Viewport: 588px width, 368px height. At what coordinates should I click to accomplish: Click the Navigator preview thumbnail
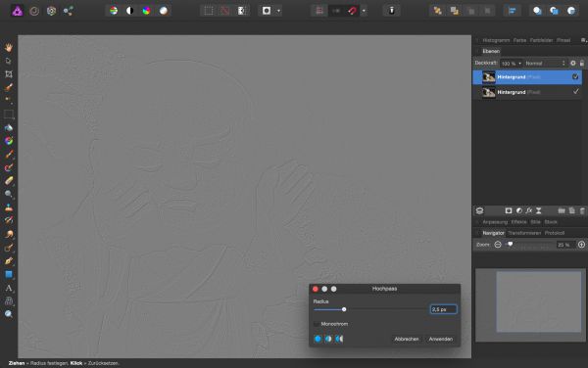(530, 304)
